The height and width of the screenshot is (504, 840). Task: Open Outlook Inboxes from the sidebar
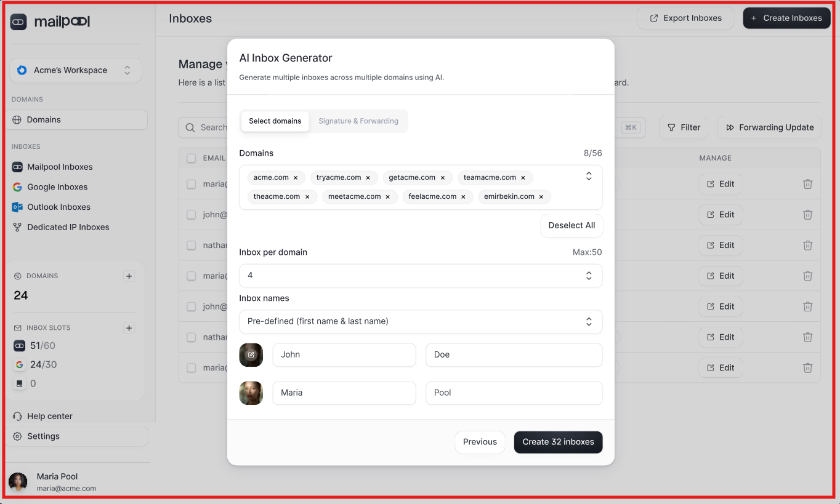click(58, 207)
